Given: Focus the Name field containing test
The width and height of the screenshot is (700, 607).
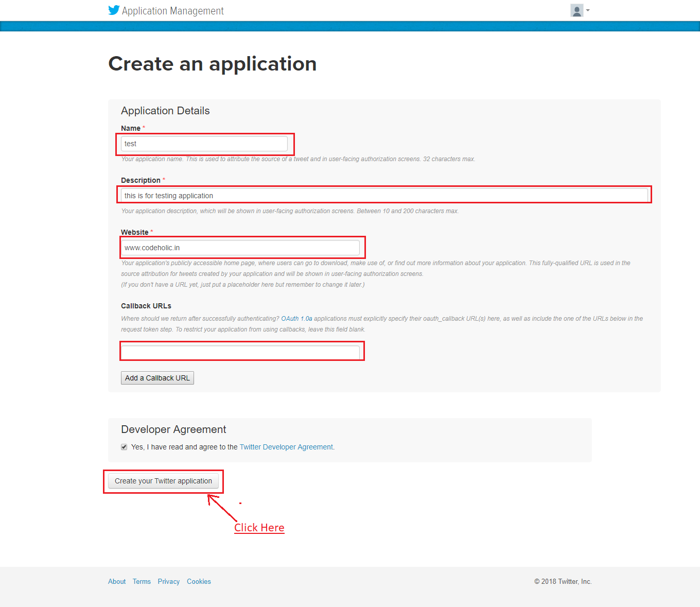Looking at the screenshot, I should 204,144.
